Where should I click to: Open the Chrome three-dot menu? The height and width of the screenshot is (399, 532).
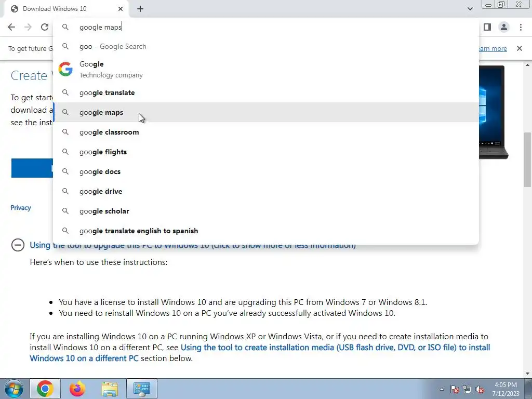pyautogui.click(x=521, y=27)
